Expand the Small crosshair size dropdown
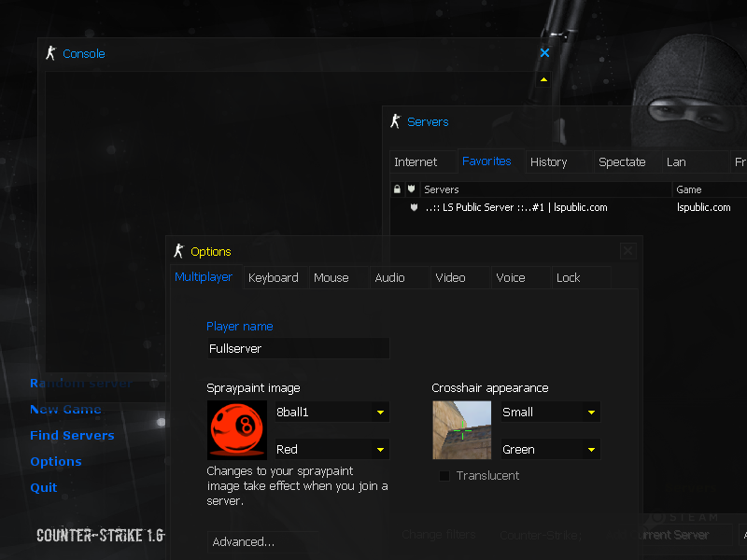This screenshot has width=747, height=560. tap(591, 413)
